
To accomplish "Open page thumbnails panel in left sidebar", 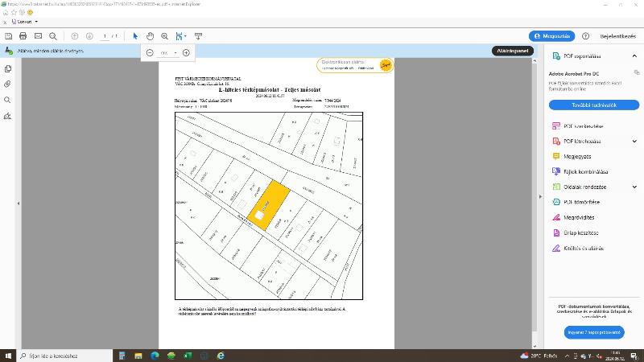I will coord(8,69).
